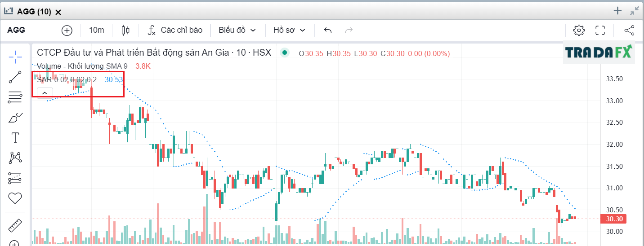Open the forecasting and measurement tools
Screen dimensions: 644x246
(x=15, y=178)
